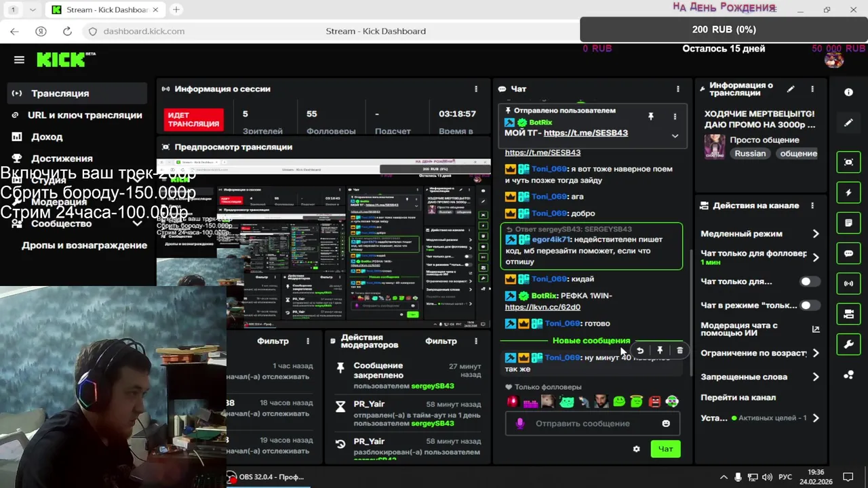Open moderator actions Фильтр three-dot menu

(x=476, y=341)
